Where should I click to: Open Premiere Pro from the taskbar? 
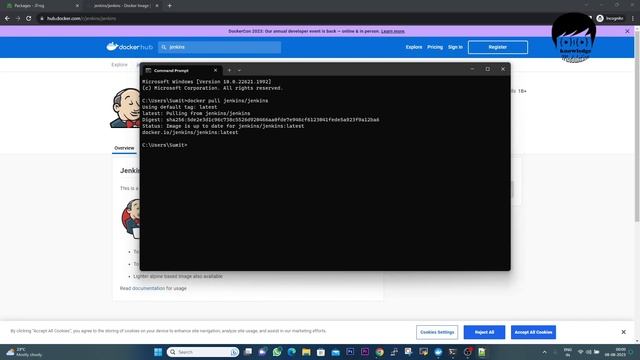tap(365, 352)
